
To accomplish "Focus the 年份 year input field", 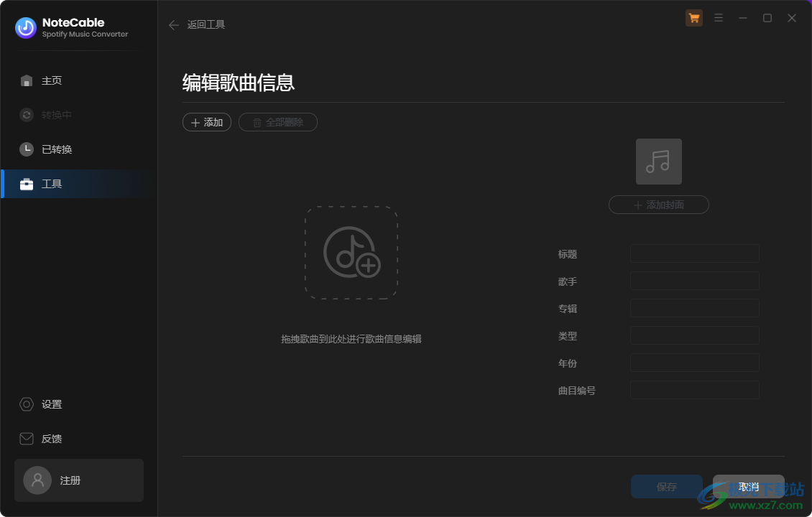I will click(x=694, y=363).
